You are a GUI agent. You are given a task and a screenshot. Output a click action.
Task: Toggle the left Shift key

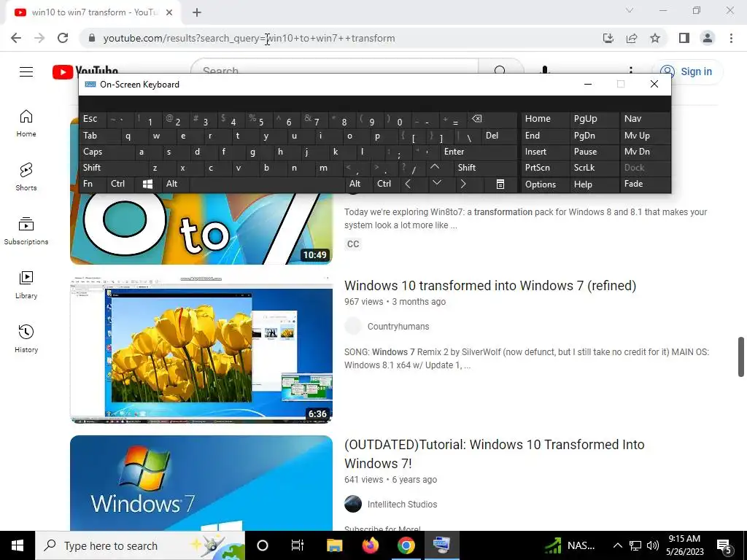(113, 168)
